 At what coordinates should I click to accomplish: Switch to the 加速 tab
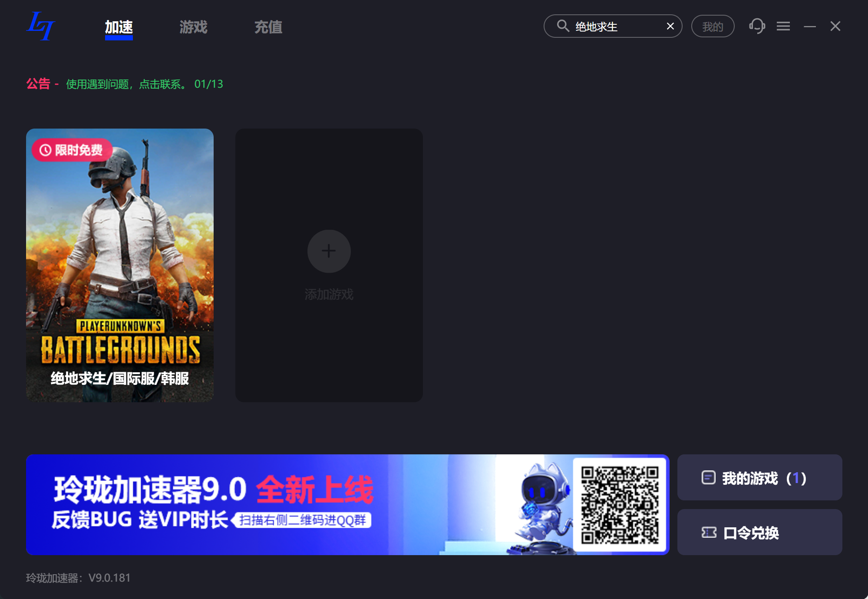[x=119, y=27]
